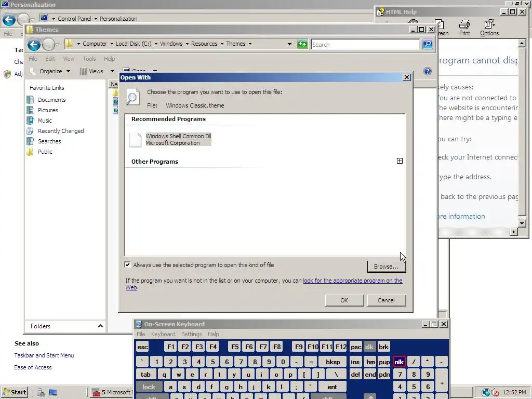
Task: Click look for the appropriate program link
Action: (x=353, y=281)
